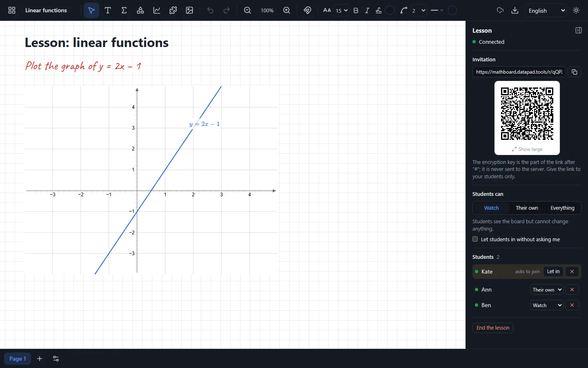
Task: Select the Text tool
Action: (108, 10)
